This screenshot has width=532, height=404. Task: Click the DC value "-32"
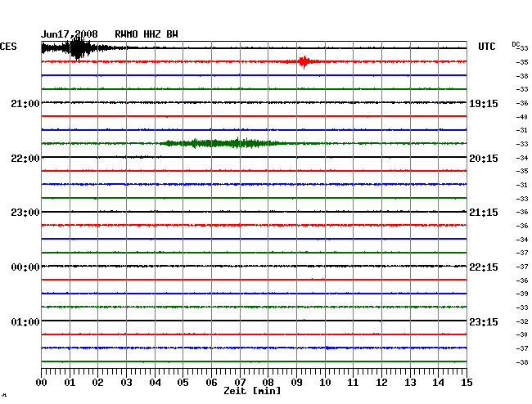click(x=522, y=321)
